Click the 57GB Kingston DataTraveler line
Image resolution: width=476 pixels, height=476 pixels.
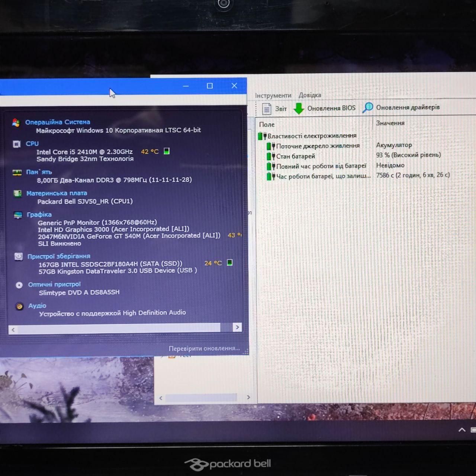tap(118, 271)
